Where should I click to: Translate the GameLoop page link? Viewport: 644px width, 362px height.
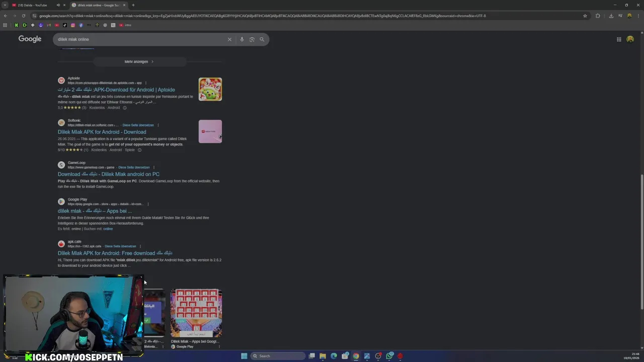(134, 167)
